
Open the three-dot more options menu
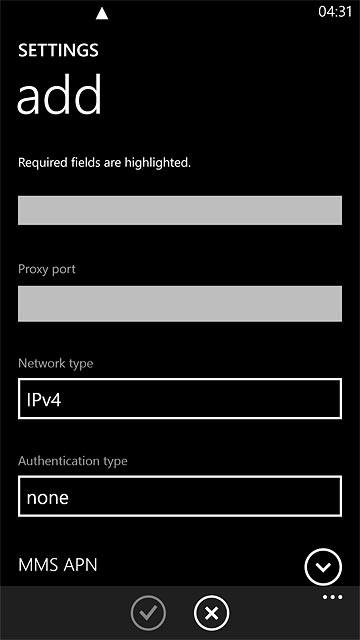coord(332,597)
